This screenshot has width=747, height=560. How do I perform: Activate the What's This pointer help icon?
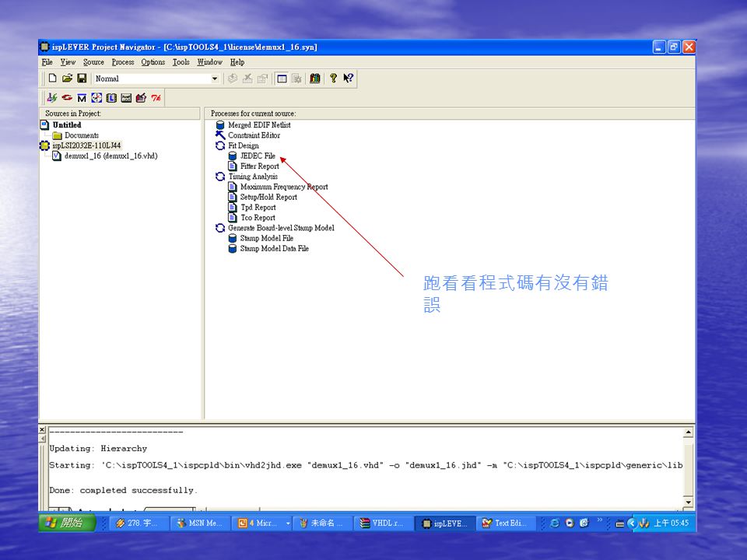[x=349, y=78]
